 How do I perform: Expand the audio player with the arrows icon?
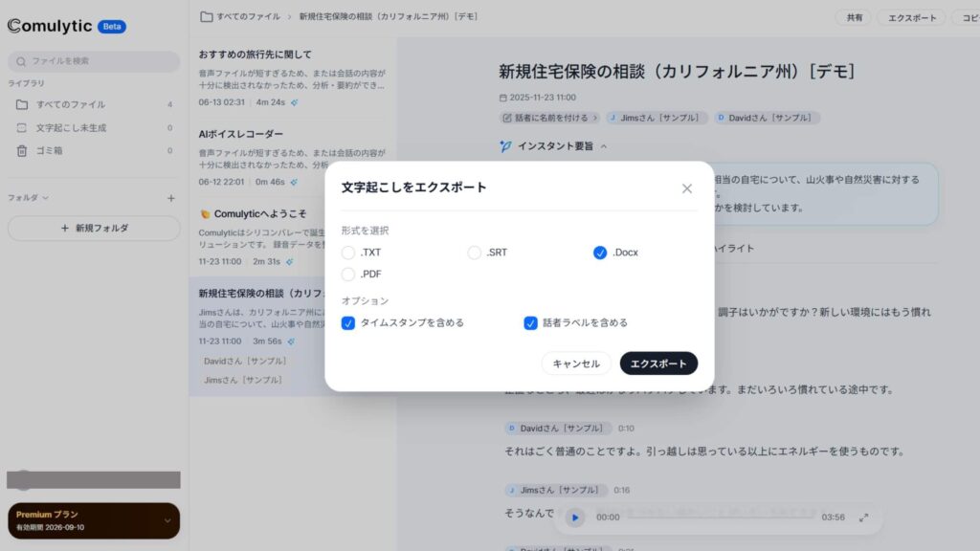click(864, 518)
